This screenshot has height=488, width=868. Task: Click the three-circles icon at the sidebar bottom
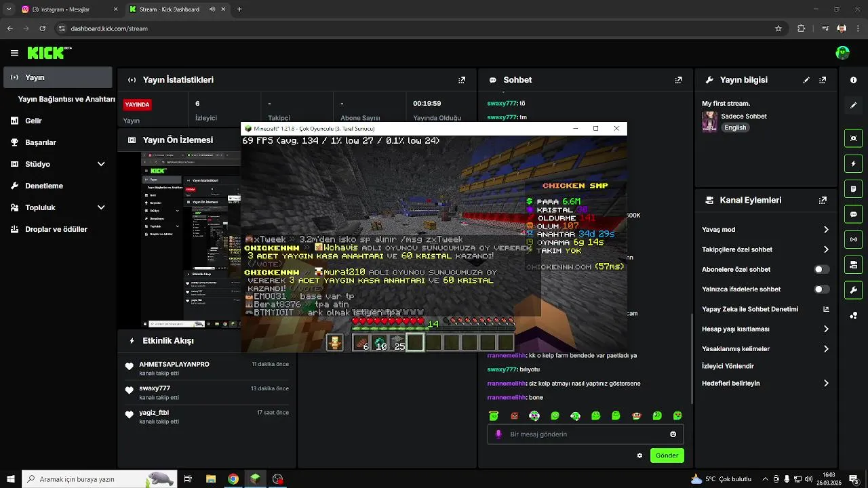(854, 316)
